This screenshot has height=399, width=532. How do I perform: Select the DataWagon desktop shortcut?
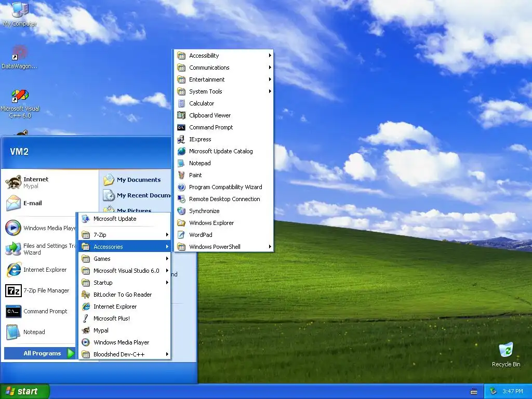coord(19,57)
